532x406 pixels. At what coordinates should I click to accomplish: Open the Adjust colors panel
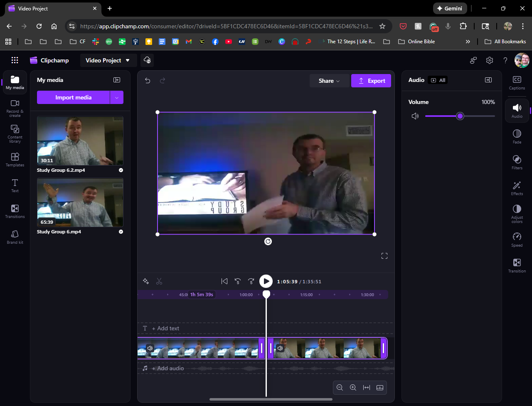[517, 213]
